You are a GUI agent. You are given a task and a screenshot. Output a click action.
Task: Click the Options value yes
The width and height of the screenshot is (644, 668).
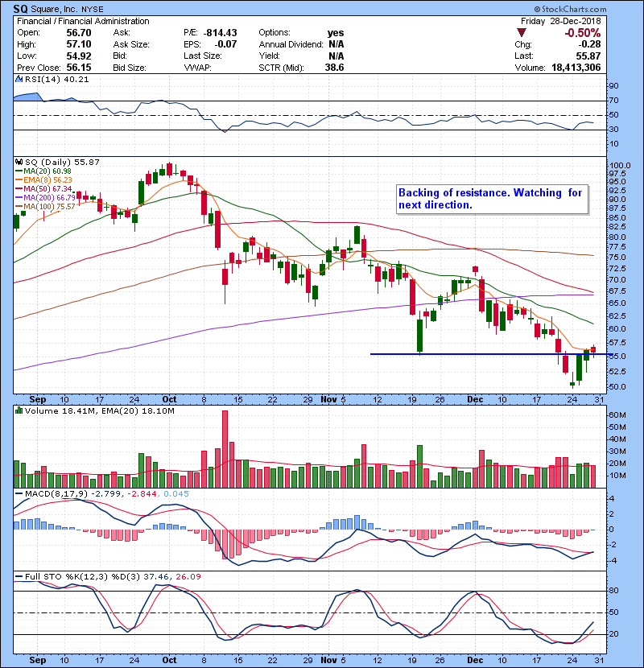(x=336, y=33)
